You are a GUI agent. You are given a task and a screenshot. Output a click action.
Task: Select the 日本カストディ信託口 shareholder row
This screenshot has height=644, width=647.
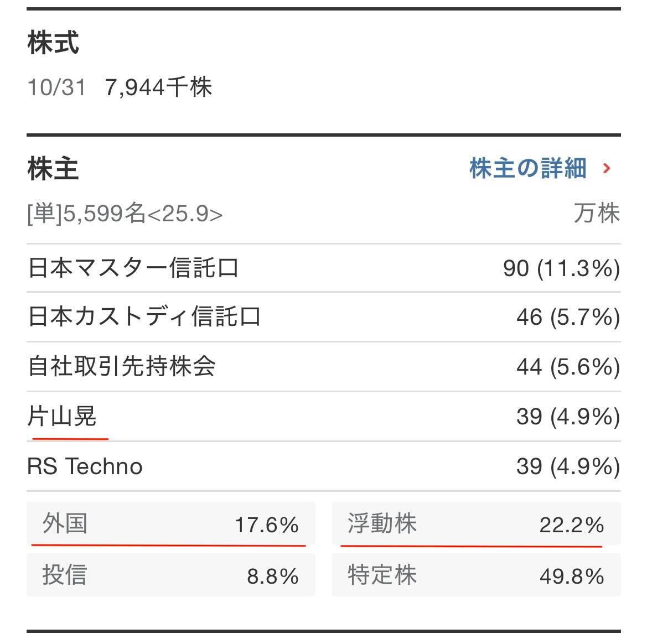[144, 317]
